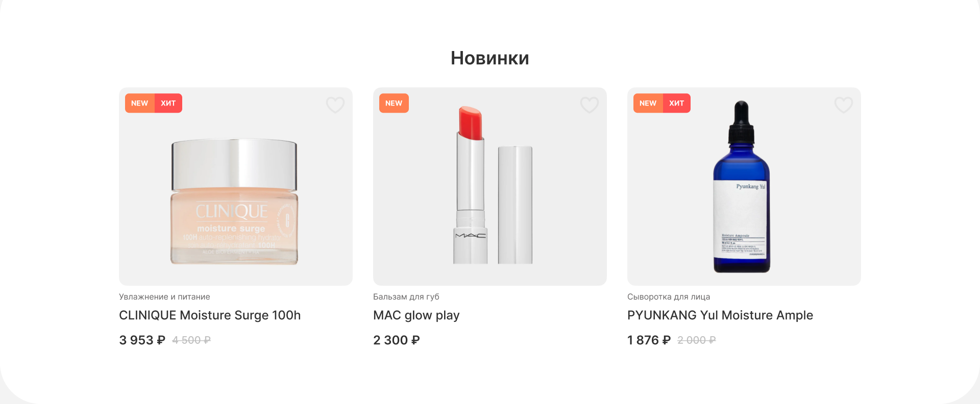Viewport: 980px width, 404px height.
Task: Add CLINIQUE Moisture Surge to favorites
Action: 335,105
